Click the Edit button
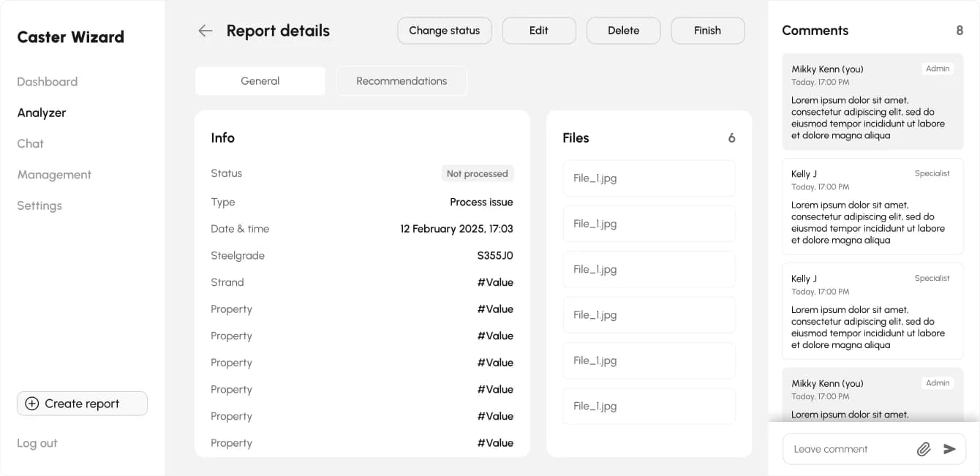 539,31
